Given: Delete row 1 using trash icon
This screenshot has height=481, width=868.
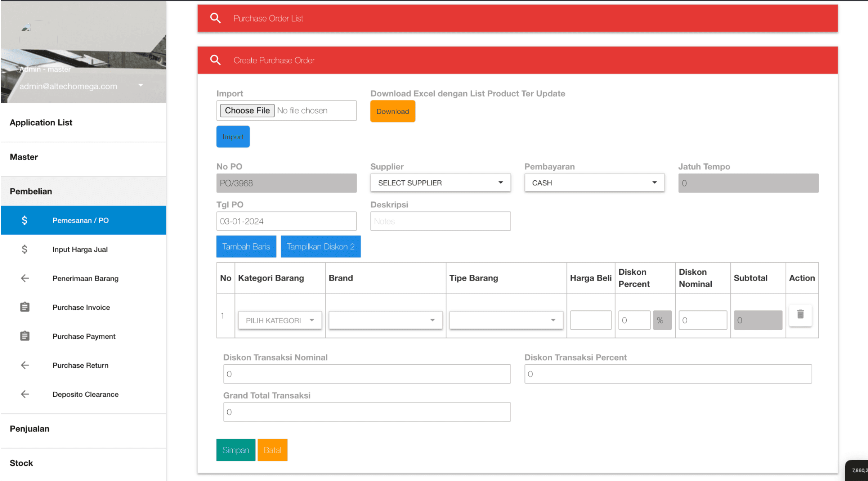Looking at the screenshot, I should point(800,315).
